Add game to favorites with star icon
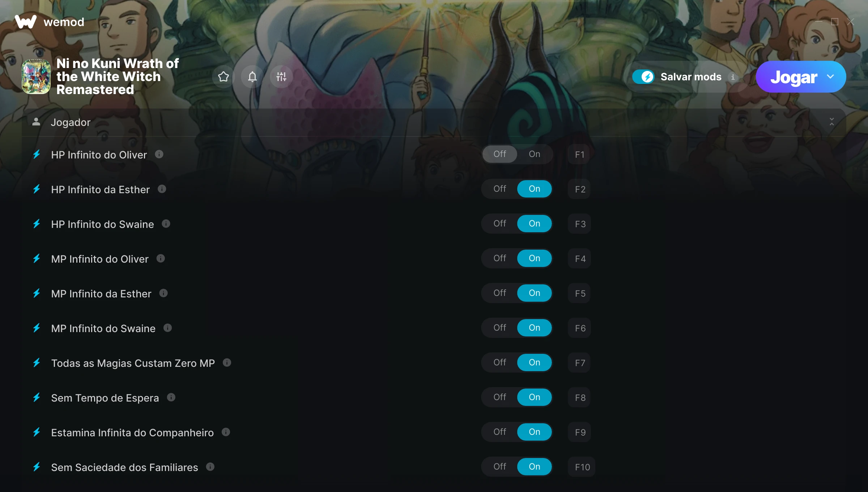 click(224, 77)
